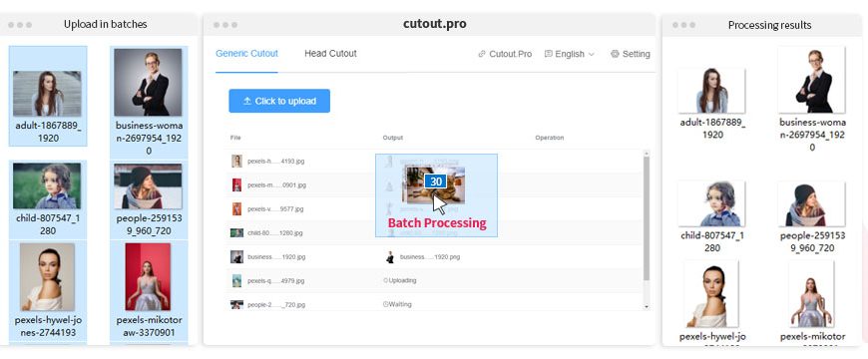This screenshot has width=868, height=359.
Task: Switch to the Generic Cutout tab
Action: (x=246, y=54)
